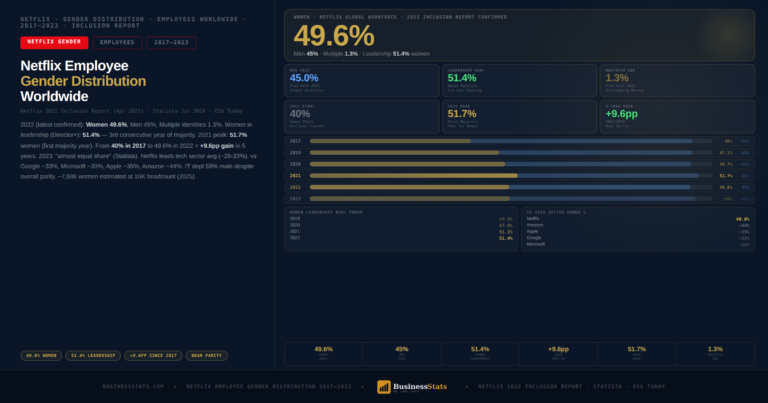Click the Amazon row in tech sector list

click(638, 225)
